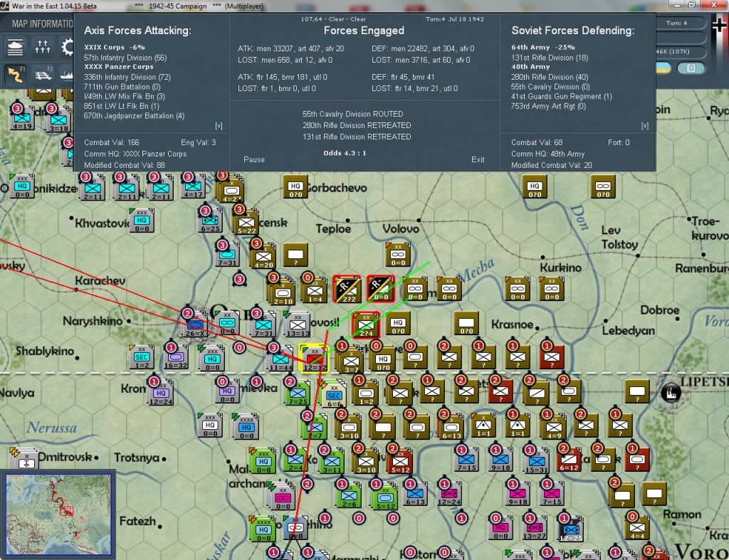Select the 4=19 cyan counter
This screenshot has height=560, width=729.
(x=22, y=118)
